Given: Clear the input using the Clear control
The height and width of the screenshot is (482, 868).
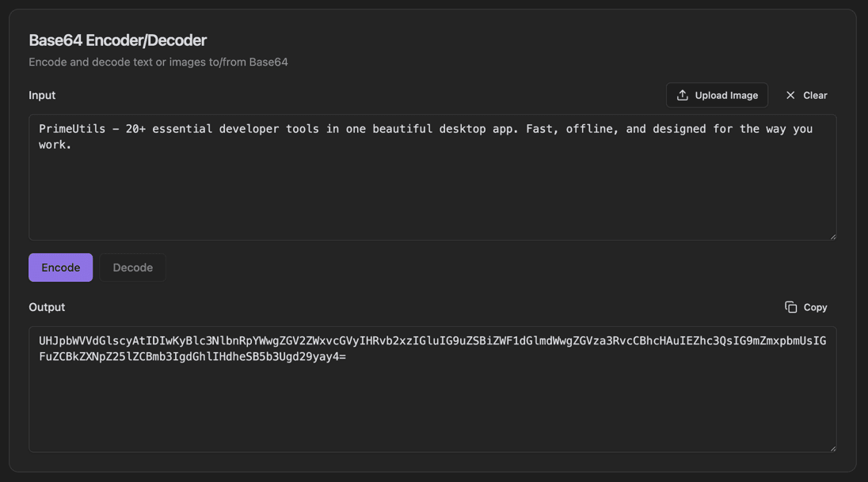Looking at the screenshot, I should click(x=807, y=95).
